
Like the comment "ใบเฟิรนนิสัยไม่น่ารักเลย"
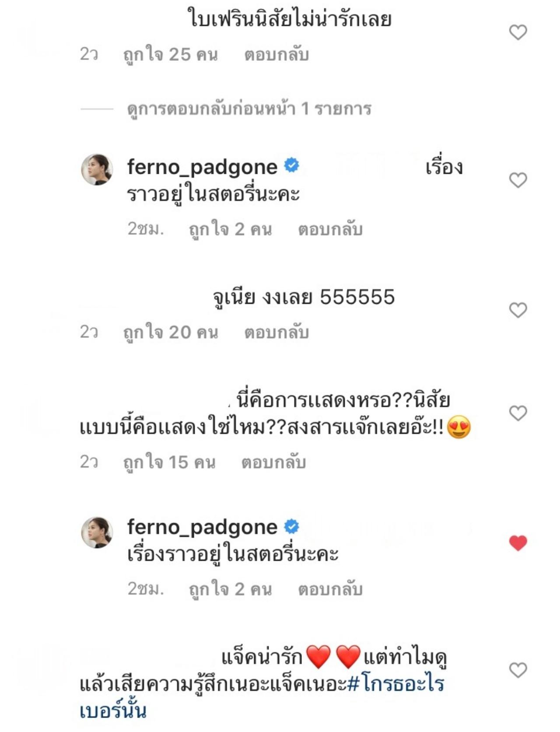518,32
